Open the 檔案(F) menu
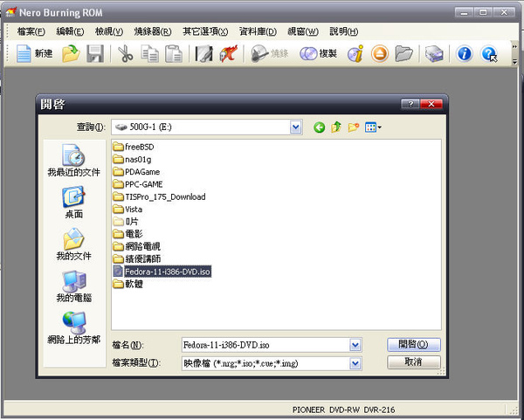524x420 pixels. pos(31,31)
